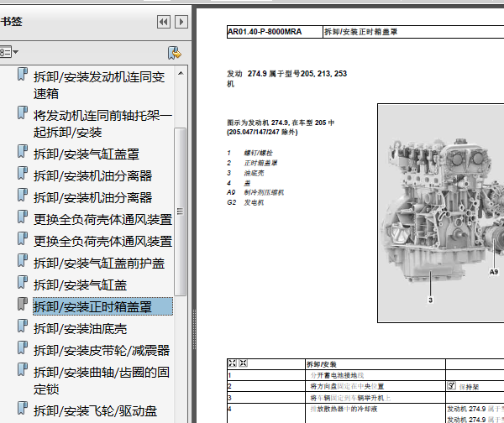This screenshot has height=423, width=504.
Task: Click bookmark icon beside 拆卸/安装发动机连同变速箱
Action: [23, 74]
